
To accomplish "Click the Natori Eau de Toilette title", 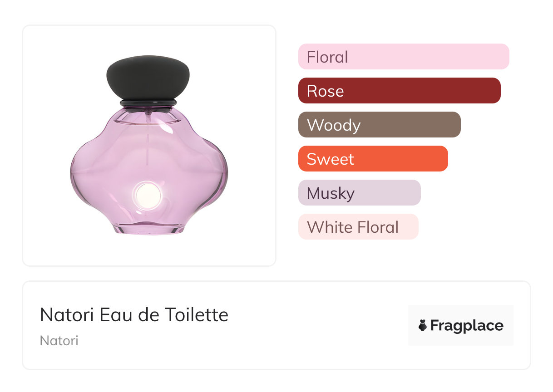I will [x=134, y=314].
